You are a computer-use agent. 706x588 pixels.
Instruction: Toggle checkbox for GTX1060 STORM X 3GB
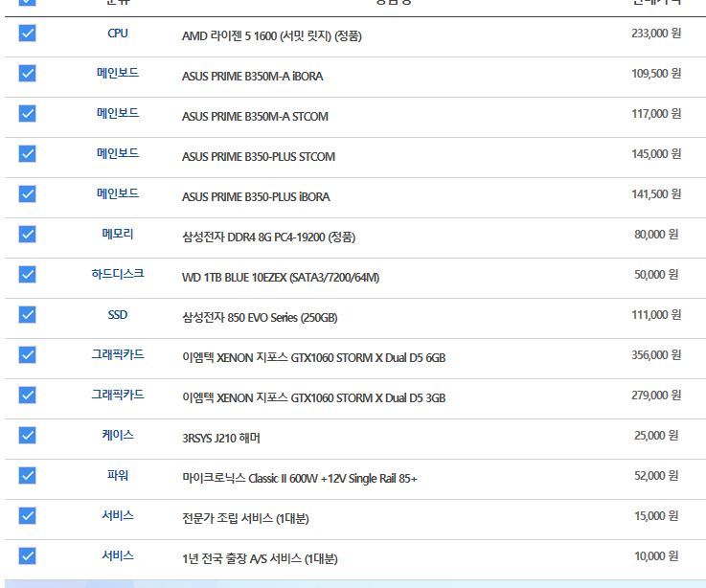click(x=27, y=395)
